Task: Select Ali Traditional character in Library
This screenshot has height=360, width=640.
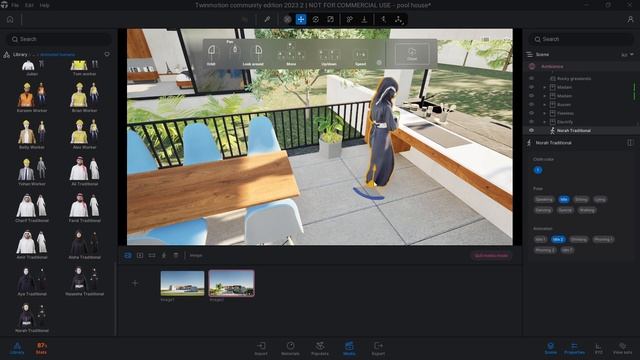Action: (x=84, y=171)
